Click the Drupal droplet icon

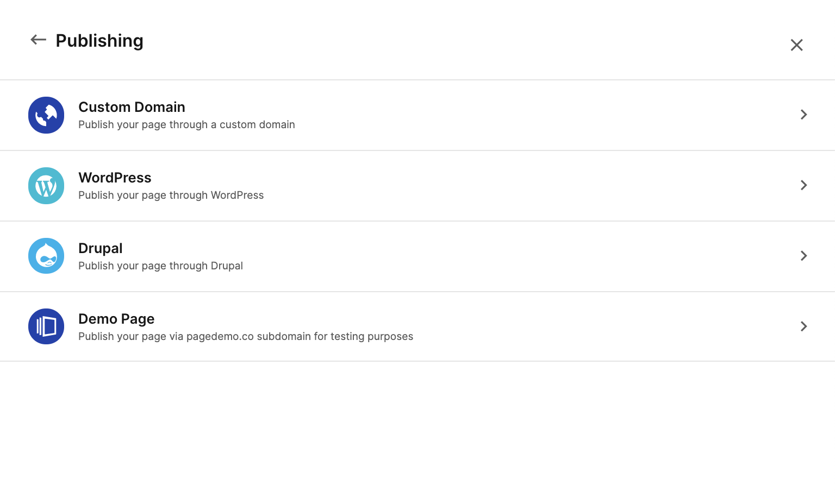46,256
